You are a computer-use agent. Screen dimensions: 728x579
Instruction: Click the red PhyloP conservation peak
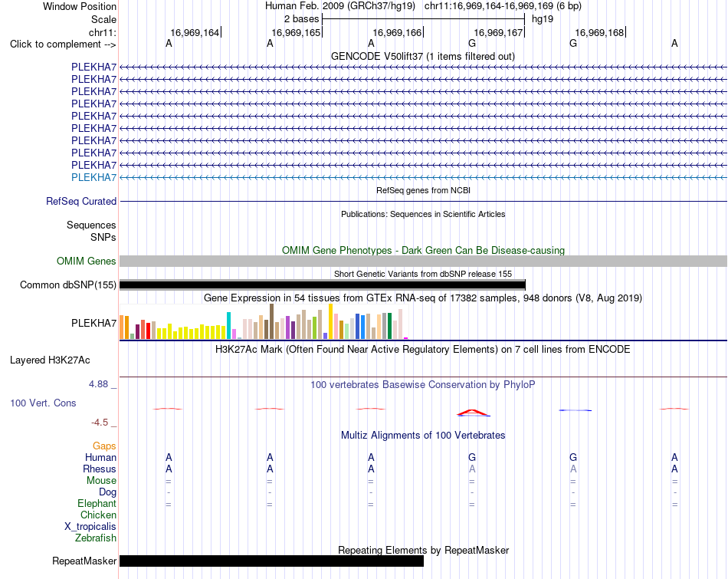click(472, 412)
